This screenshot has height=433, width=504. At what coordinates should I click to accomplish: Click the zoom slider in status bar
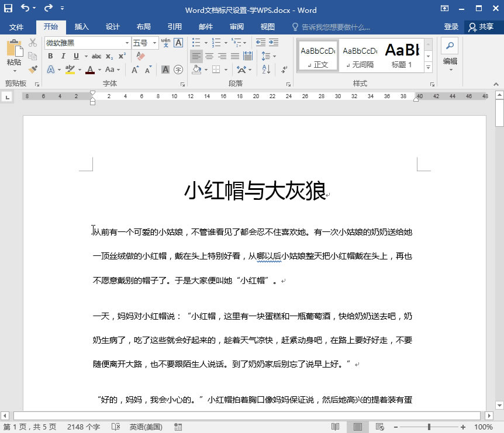[x=429, y=427]
